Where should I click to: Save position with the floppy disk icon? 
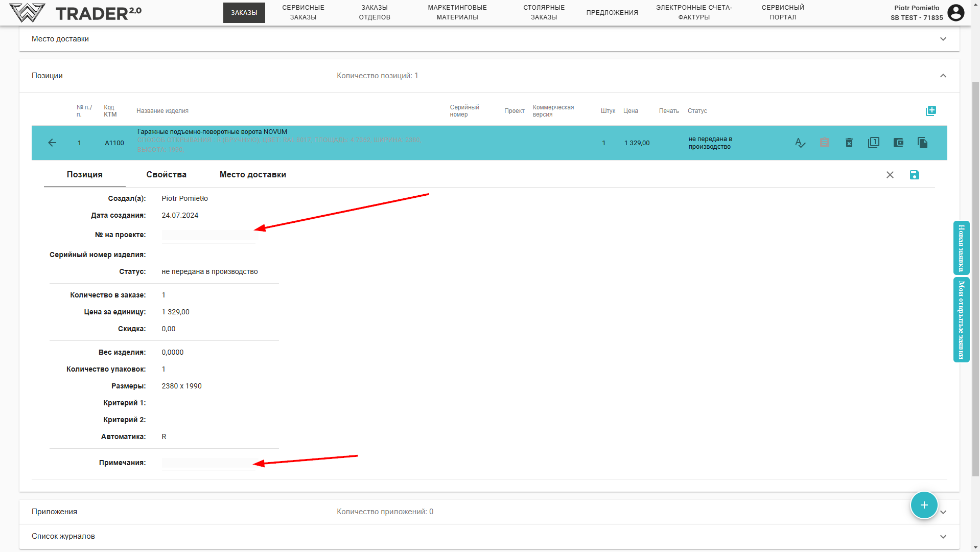[914, 175]
